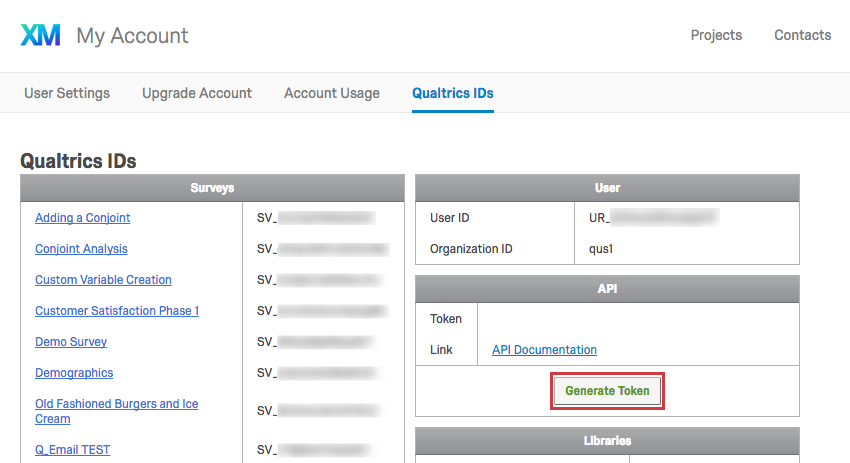Click the My Account page title
This screenshot has width=850, height=463.
132,36
